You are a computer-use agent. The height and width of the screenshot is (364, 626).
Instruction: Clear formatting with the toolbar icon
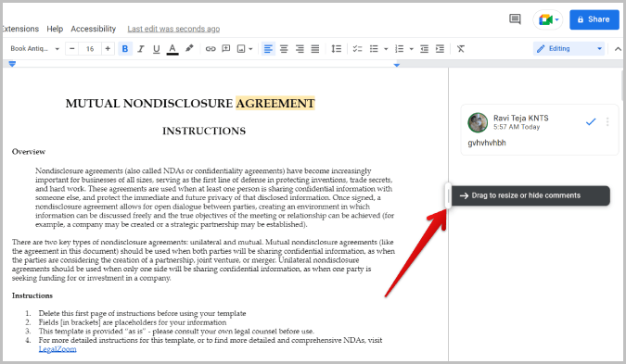pyautogui.click(x=461, y=49)
